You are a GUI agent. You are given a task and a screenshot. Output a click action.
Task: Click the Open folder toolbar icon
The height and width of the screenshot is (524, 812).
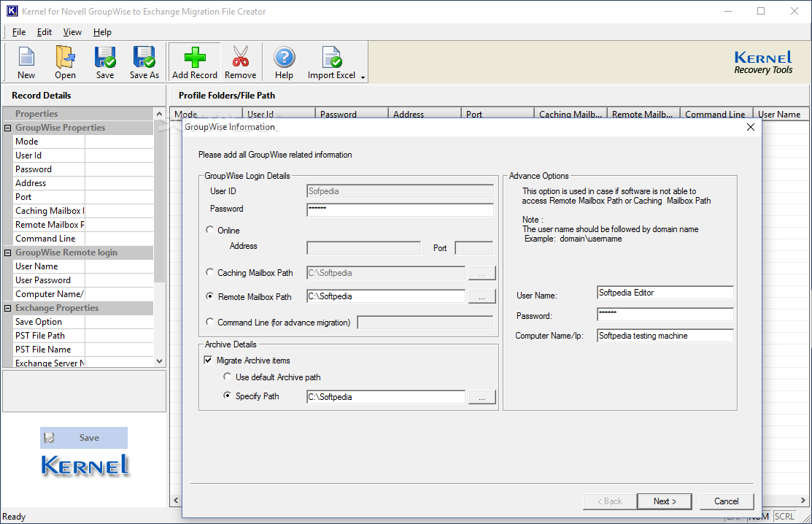[65, 58]
